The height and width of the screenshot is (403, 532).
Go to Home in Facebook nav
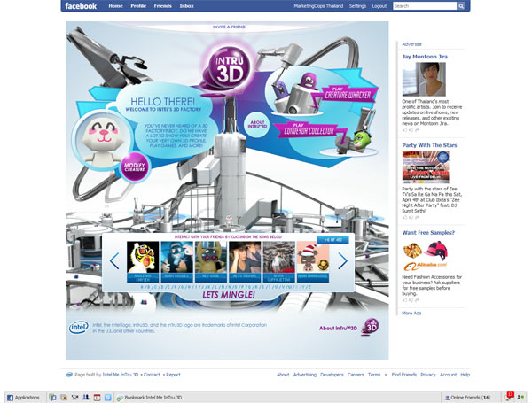tap(115, 6)
